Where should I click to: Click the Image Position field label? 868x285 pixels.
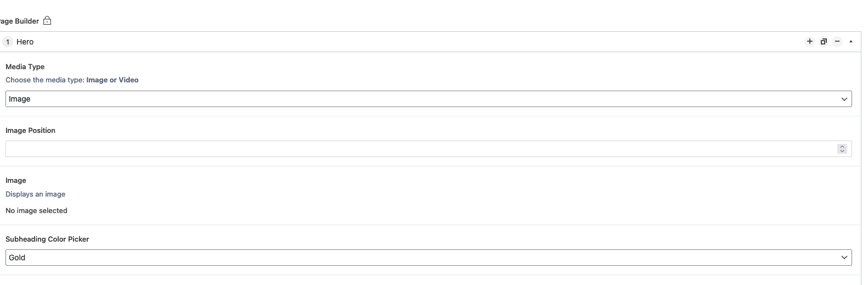tap(30, 130)
